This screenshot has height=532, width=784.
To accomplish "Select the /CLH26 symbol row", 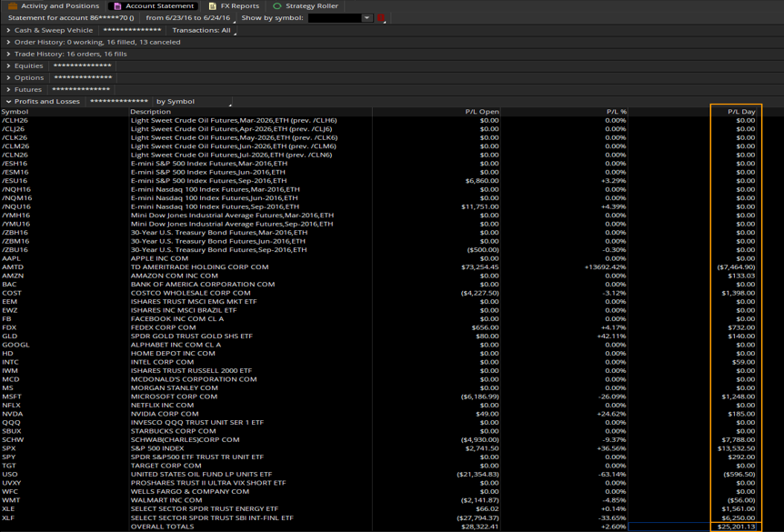I will click(392, 121).
